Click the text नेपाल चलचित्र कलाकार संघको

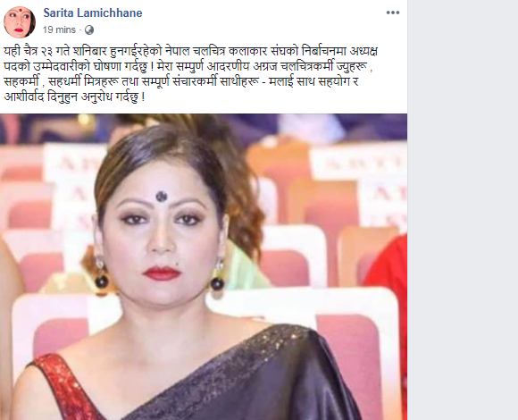(244, 52)
